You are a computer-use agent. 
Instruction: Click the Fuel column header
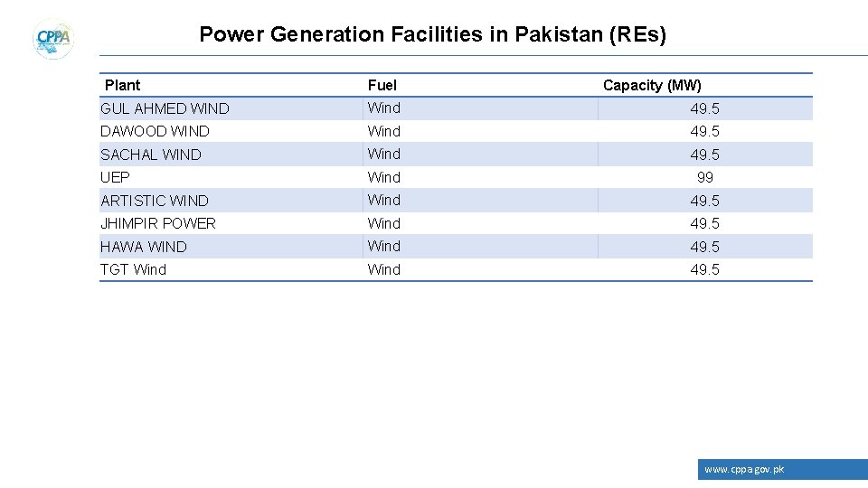pos(382,85)
